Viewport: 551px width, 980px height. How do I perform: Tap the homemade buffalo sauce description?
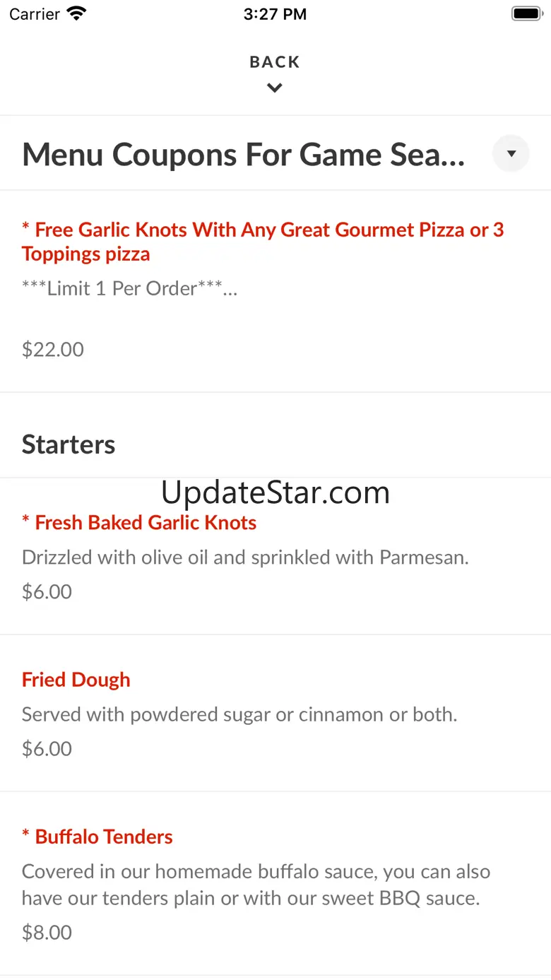(256, 885)
